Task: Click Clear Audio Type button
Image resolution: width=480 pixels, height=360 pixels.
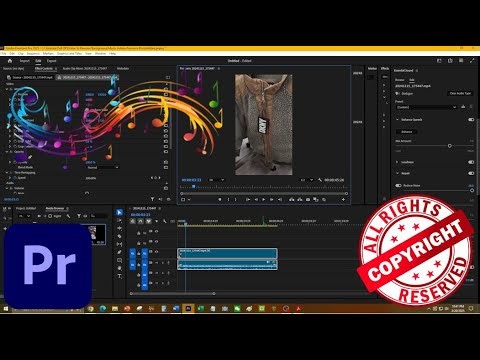Action: point(460,93)
